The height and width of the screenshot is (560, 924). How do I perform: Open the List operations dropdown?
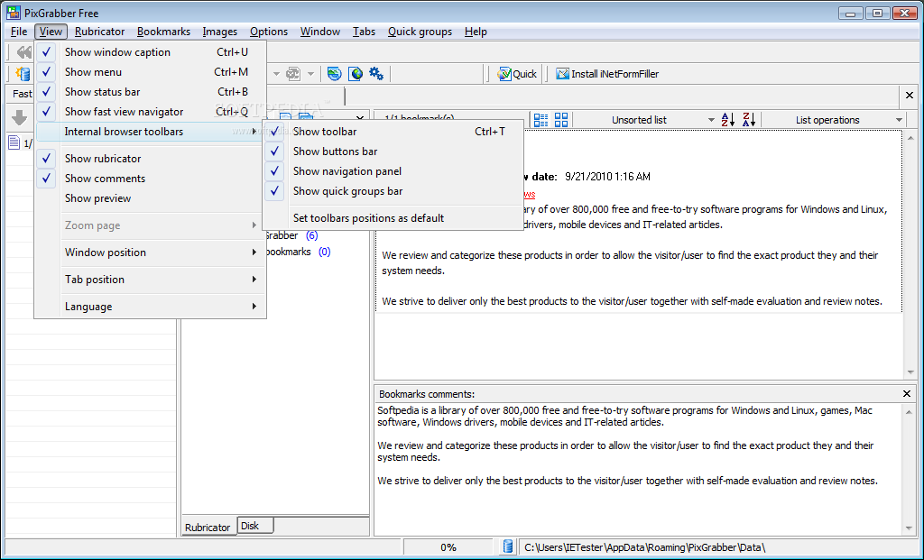tap(835, 120)
